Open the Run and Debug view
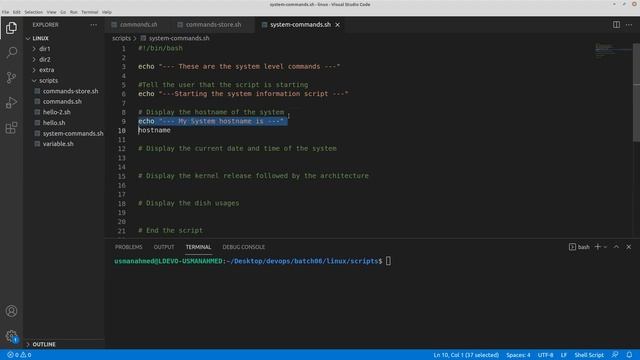 [x=11, y=102]
